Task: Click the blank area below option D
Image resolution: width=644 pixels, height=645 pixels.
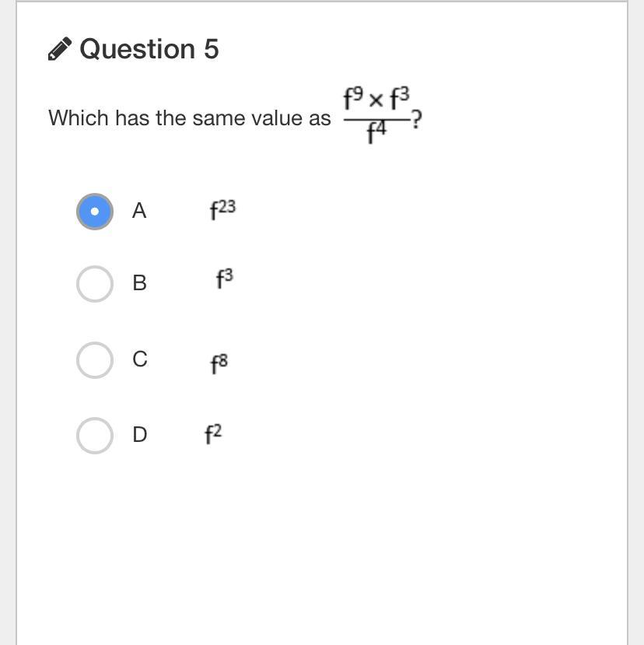Action: tap(311, 545)
